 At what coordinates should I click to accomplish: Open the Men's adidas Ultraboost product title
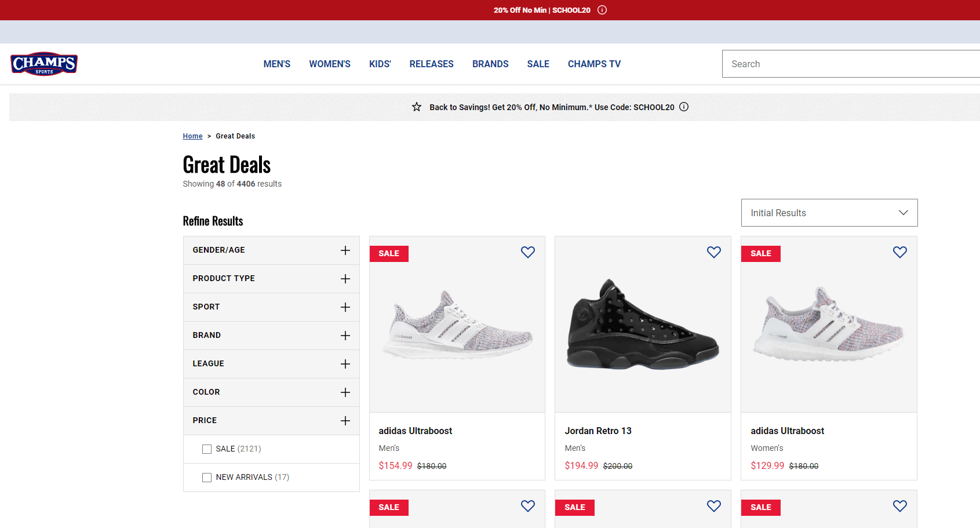pos(416,431)
